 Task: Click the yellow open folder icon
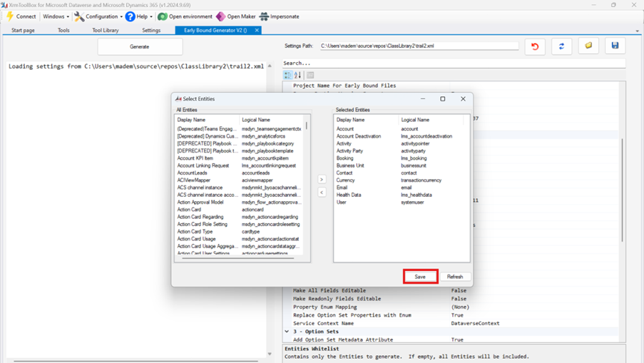[588, 46]
